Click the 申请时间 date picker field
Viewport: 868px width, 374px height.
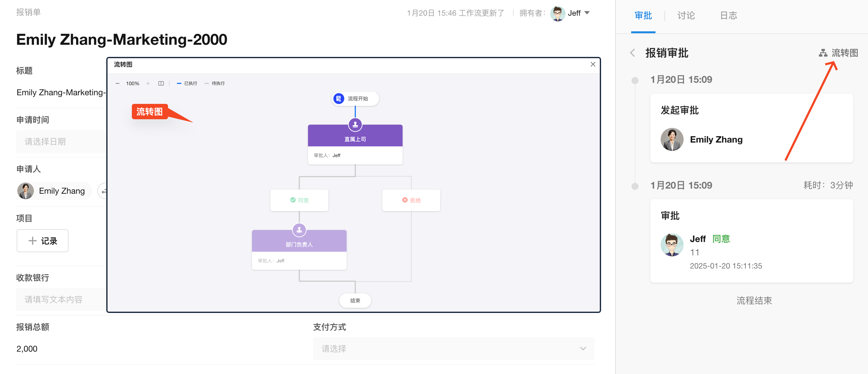[61, 142]
